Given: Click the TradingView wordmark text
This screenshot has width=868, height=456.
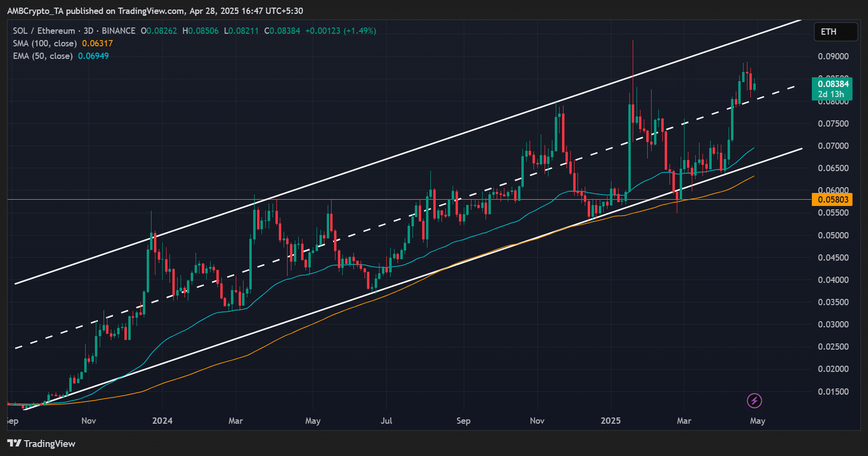Looking at the screenshot, I should pyautogui.click(x=49, y=444).
